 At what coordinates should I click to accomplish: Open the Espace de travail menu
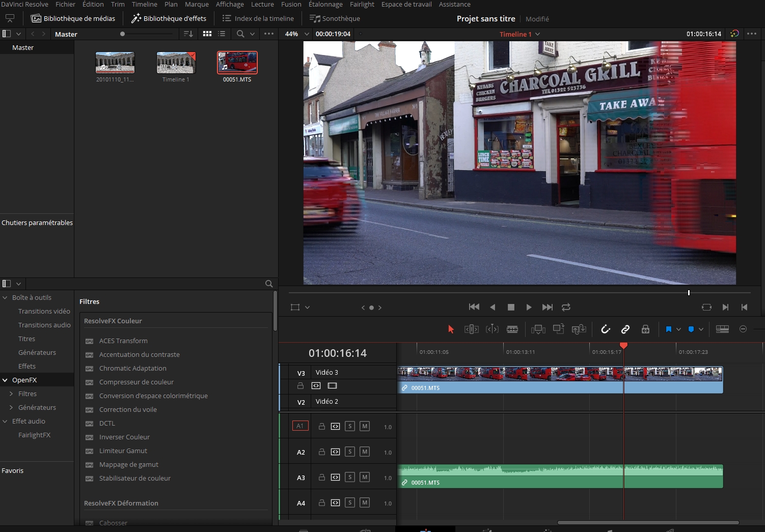pyautogui.click(x=406, y=4)
